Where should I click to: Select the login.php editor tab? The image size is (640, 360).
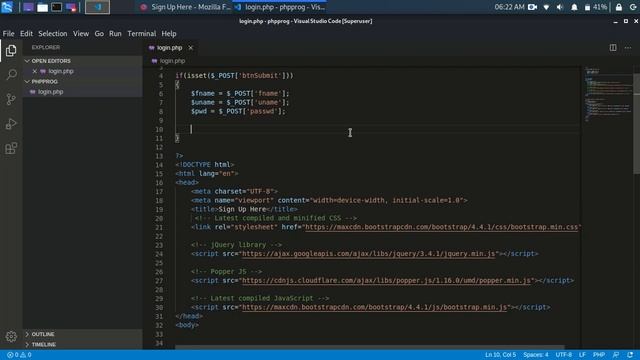(x=169, y=48)
